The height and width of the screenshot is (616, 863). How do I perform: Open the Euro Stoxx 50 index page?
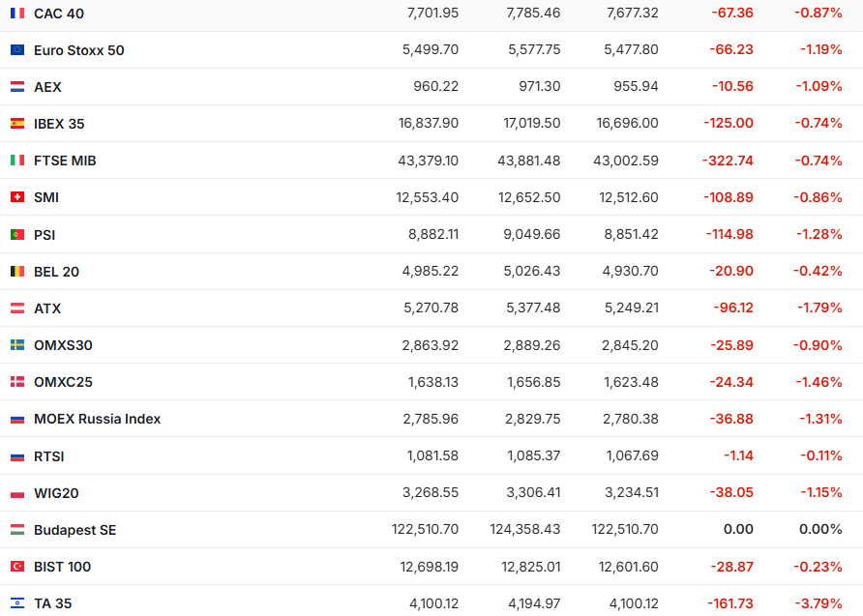point(78,50)
